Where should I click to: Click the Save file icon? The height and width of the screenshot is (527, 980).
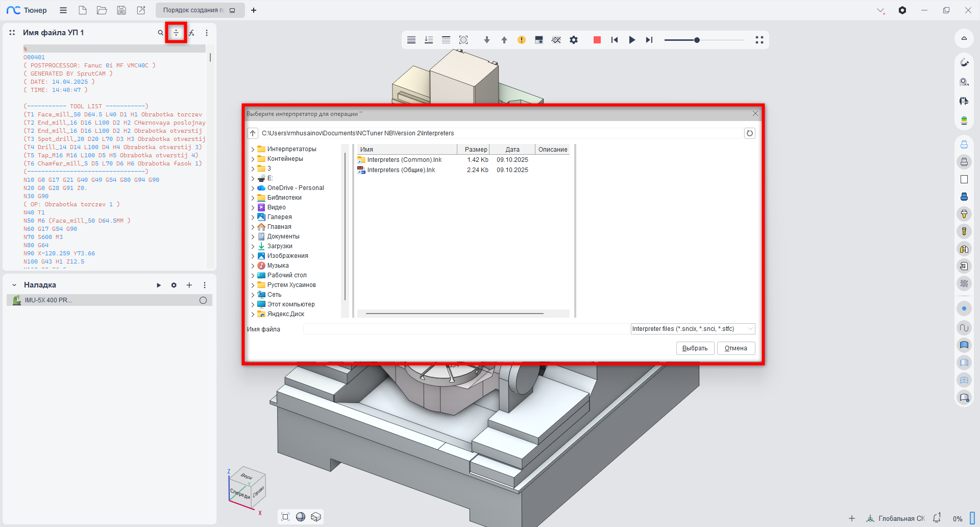tap(121, 10)
